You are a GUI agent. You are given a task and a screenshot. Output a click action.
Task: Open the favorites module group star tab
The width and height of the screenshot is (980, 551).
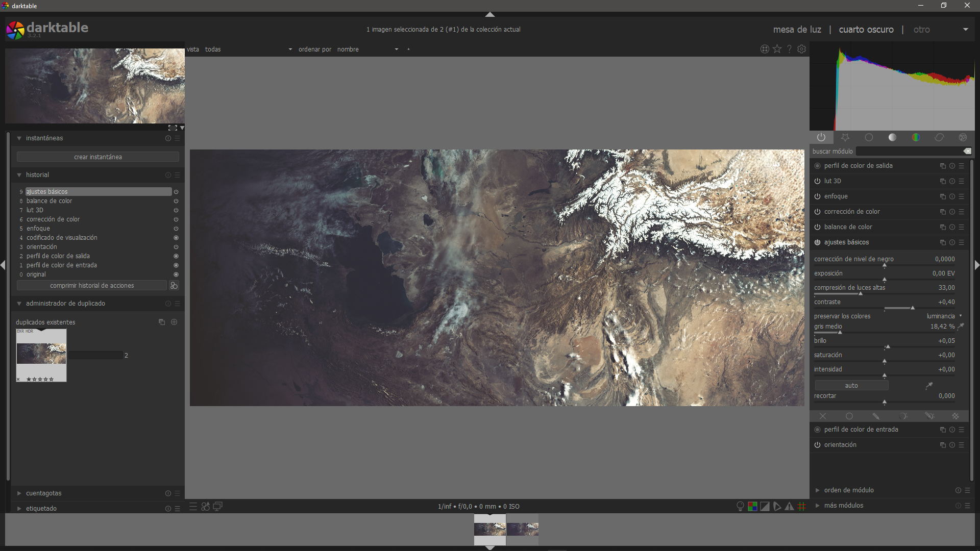click(845, 137)
